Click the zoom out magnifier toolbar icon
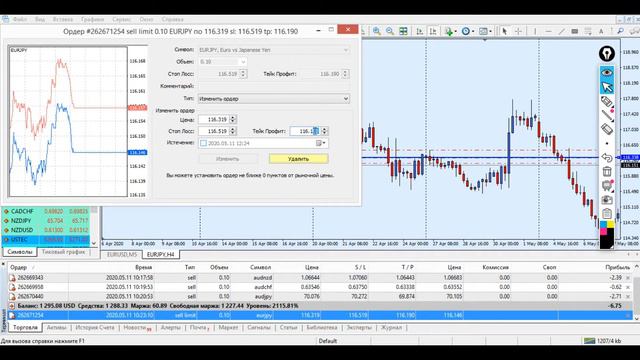 [x=390, y=31]
